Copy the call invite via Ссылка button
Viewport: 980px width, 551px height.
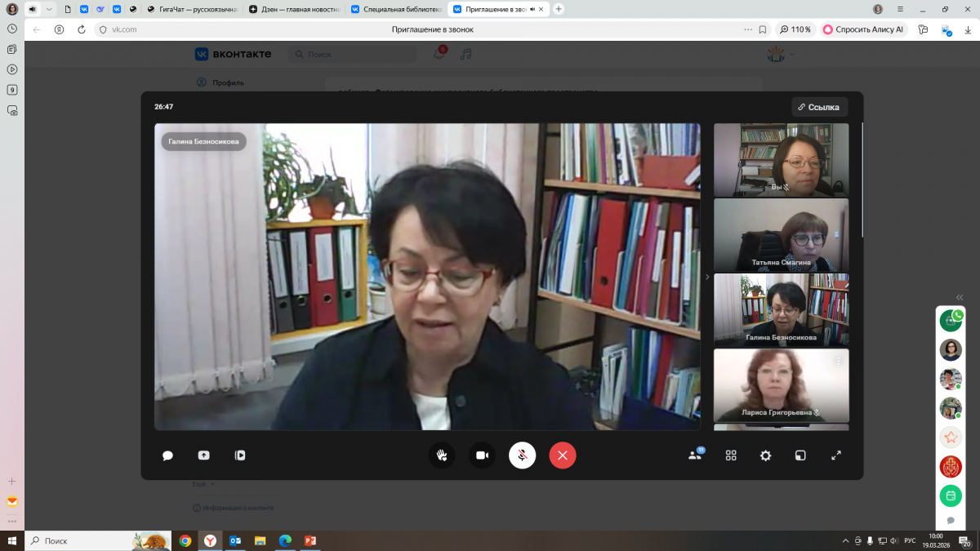pos(819,107)
